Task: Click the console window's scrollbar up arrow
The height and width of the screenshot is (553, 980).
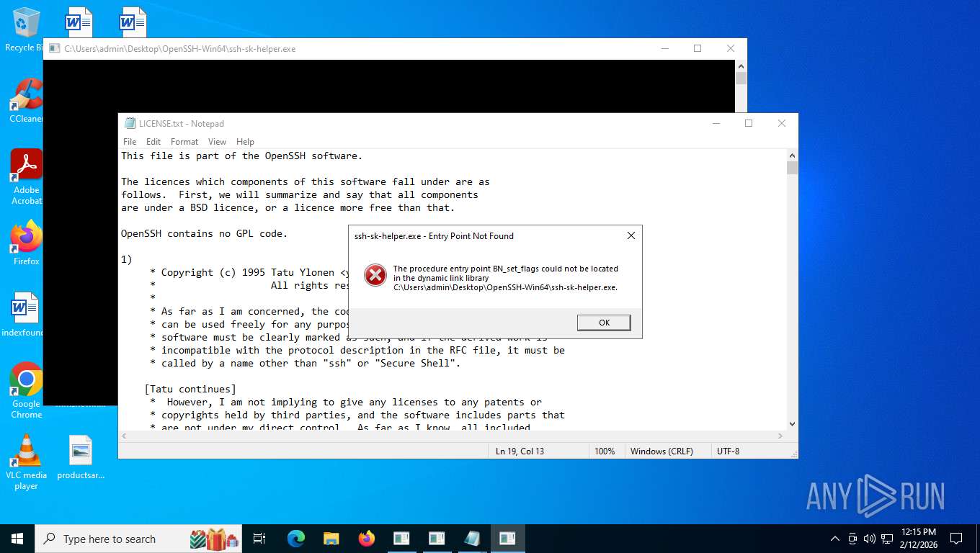Action: click(x=741, y=66)
